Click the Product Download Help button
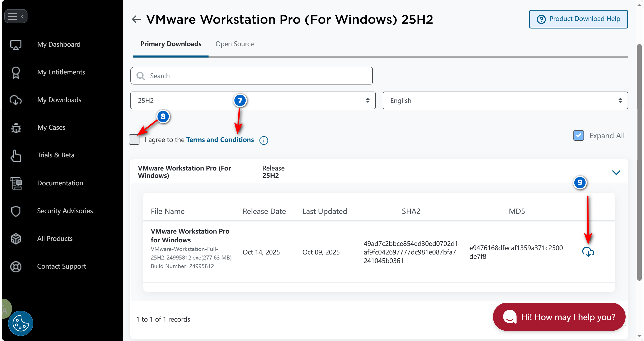 click(578, 19)
